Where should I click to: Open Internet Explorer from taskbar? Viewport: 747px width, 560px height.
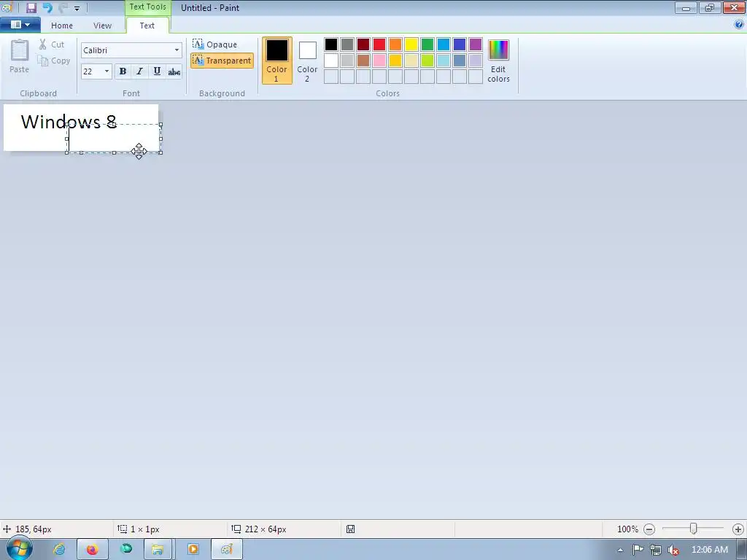pyautogui.click(x=59, y=550)
